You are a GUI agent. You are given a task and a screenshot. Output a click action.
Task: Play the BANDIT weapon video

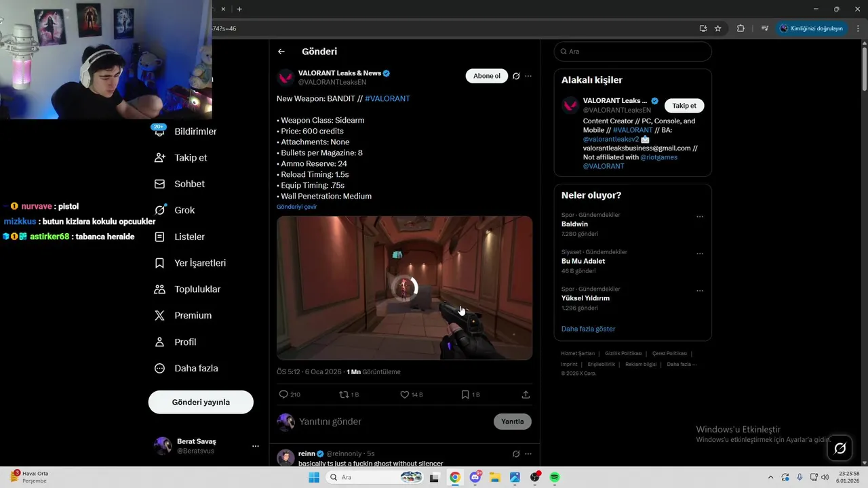tap(404, 288)
